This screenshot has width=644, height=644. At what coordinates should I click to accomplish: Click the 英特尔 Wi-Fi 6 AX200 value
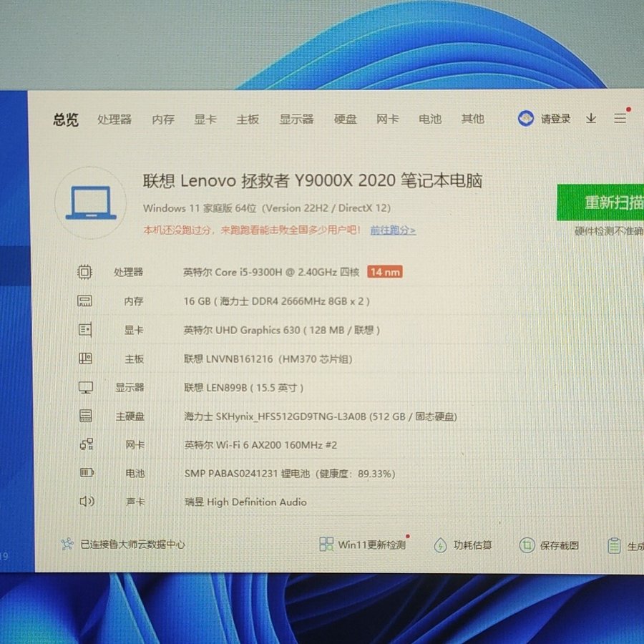260,445
